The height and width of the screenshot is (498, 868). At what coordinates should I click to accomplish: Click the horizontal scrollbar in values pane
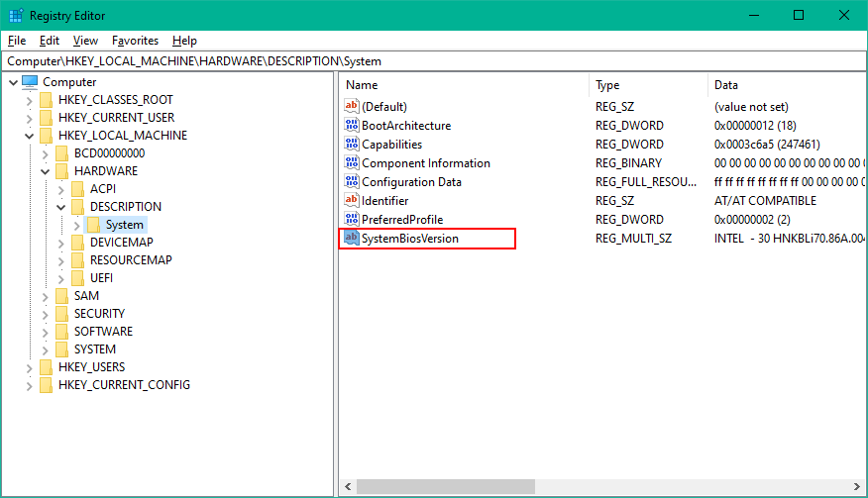pos(595,488)
